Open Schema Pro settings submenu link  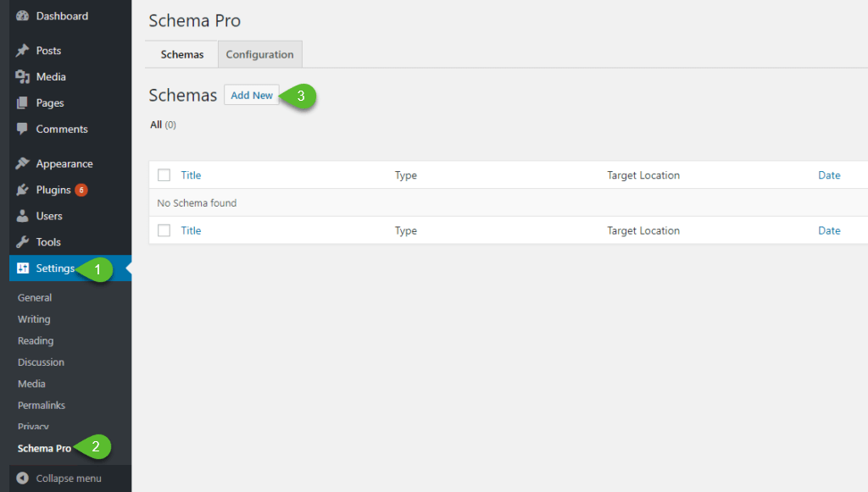point(44,448)
